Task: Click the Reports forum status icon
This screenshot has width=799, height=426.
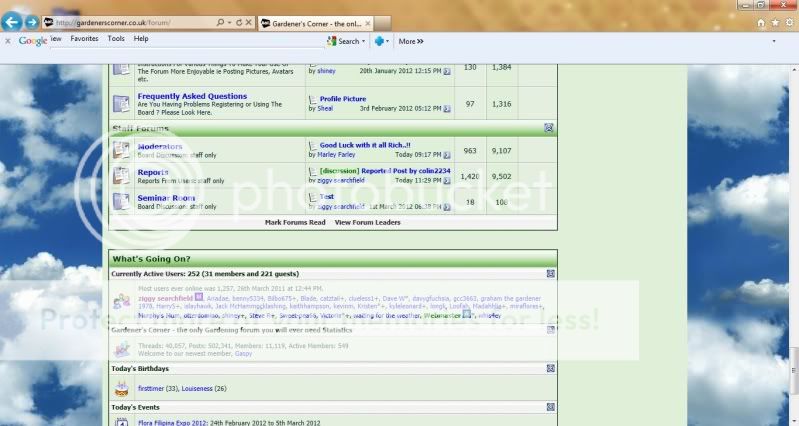Action: pos(121,176)
